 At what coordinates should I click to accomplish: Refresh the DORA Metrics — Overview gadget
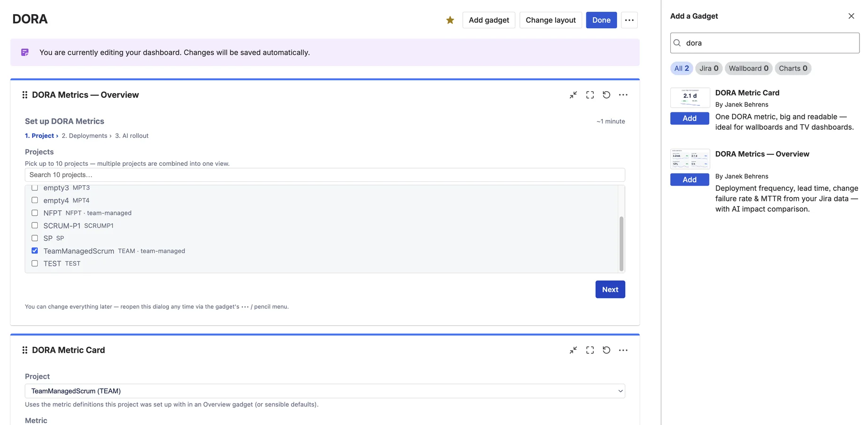(607, 95)
